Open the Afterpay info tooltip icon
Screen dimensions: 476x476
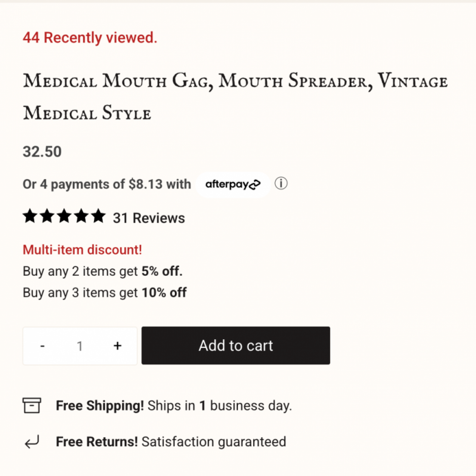281,183
